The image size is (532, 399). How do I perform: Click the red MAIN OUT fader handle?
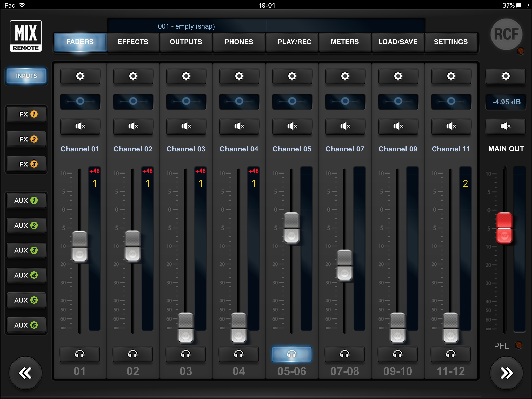point(504,228)
